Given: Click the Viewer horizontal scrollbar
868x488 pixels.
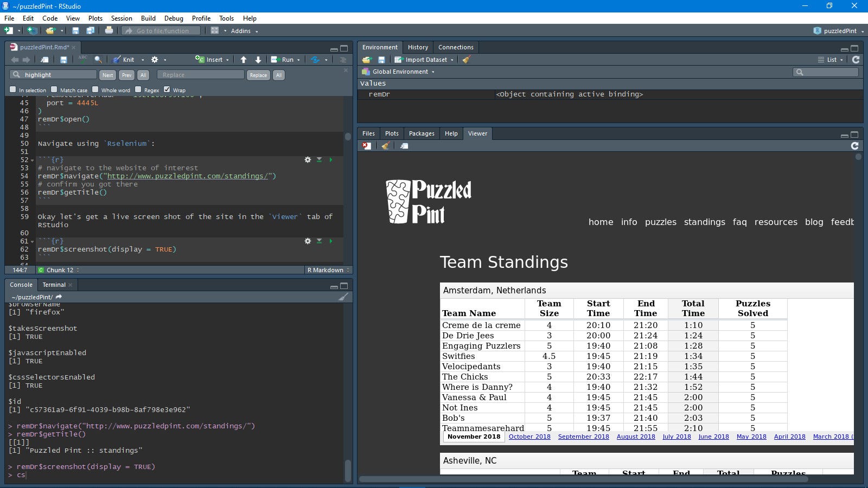Looking at the screenshot, I should pyautogui.click(x=583, y=479).
